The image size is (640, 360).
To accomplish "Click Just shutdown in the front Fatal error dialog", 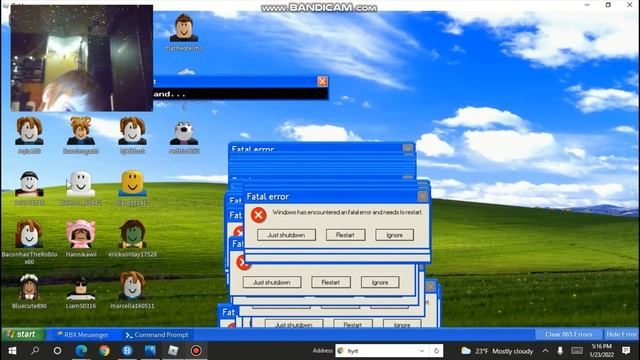I will click(286, 235).
